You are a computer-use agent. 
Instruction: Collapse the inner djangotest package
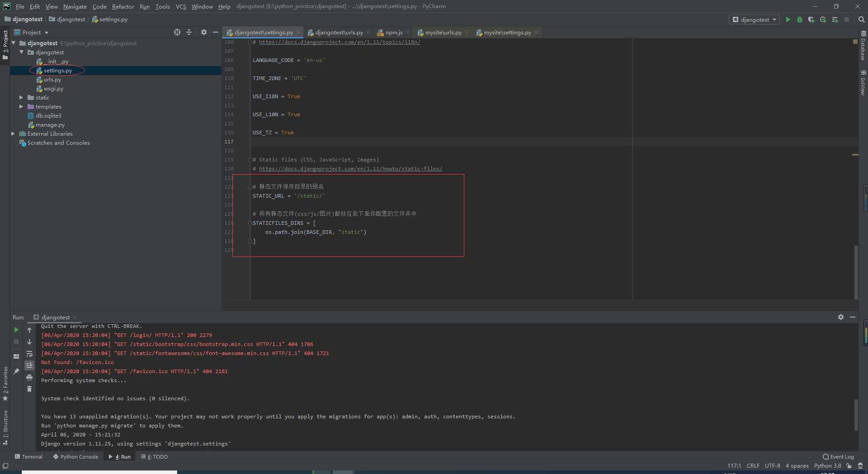click(21, 52)
